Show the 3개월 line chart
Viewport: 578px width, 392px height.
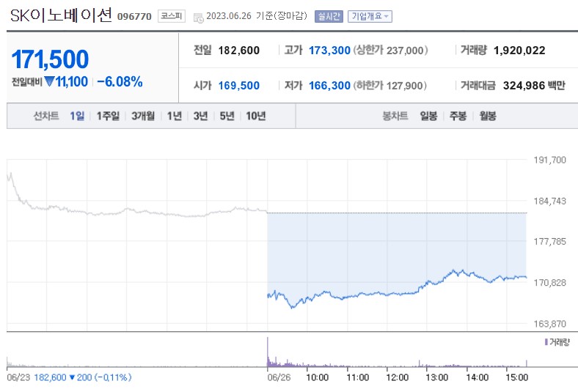click(x=143, y=116)
